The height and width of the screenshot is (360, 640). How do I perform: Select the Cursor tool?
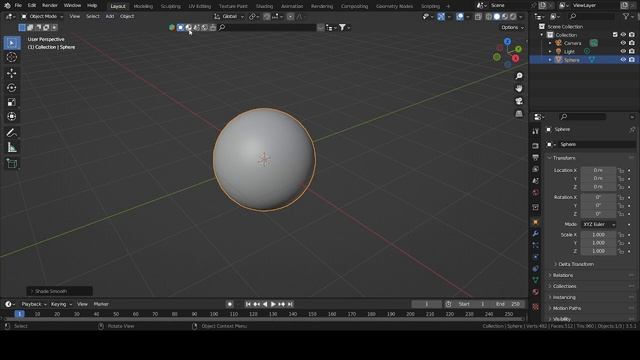12,57
